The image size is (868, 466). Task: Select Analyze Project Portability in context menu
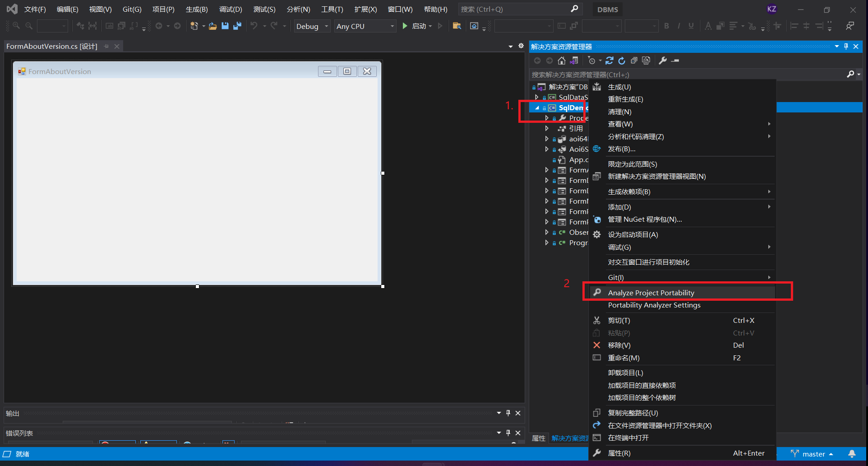tap(682, 293)
